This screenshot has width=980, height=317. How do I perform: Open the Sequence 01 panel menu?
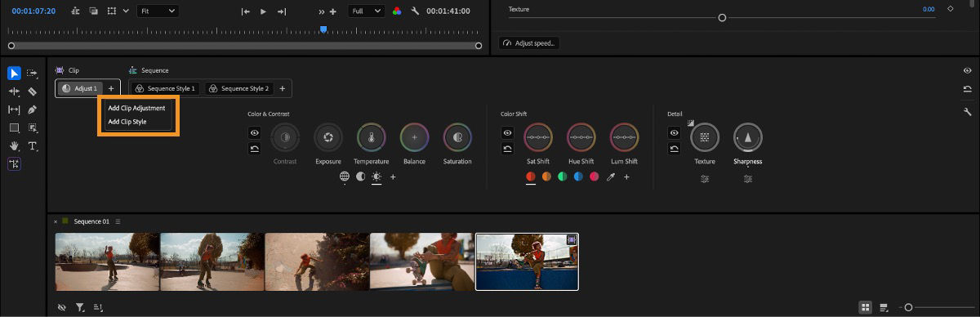tap(118, 221)
